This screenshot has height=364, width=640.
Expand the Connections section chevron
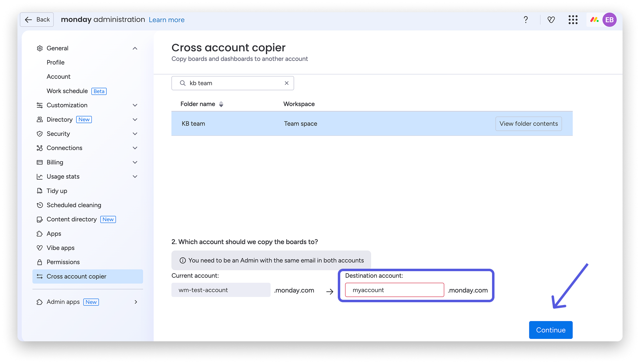pyautogui.click(x=135, y=148)
